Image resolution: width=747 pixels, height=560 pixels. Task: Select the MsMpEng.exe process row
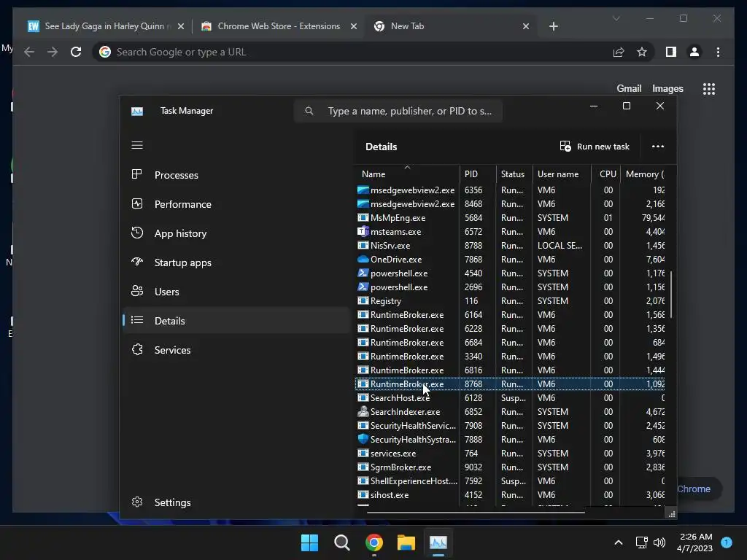click(x=511, y=217)
